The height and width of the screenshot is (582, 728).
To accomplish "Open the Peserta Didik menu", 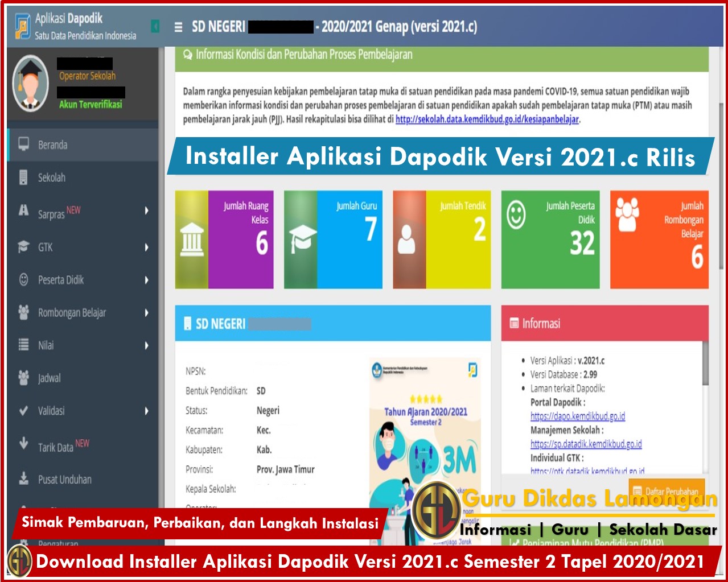I will click(x=83, y=280).
